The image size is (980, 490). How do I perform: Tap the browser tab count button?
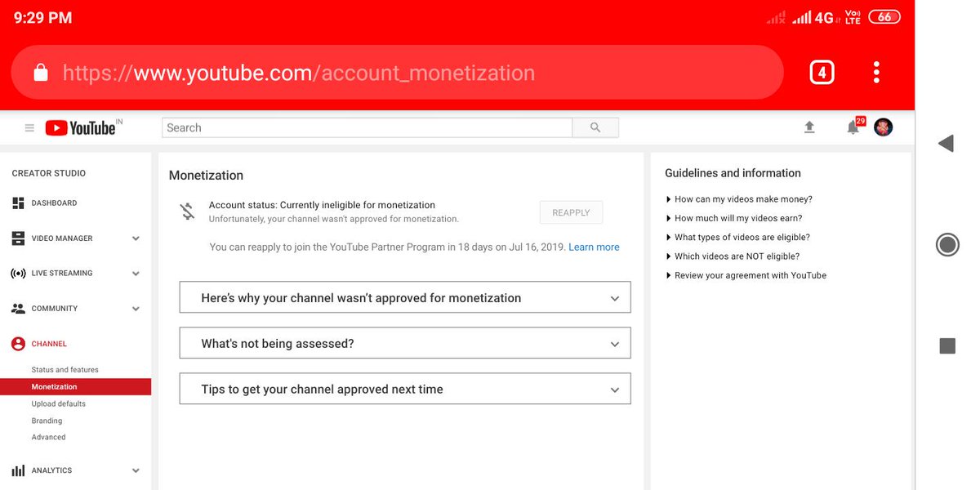tap(822, 73)
